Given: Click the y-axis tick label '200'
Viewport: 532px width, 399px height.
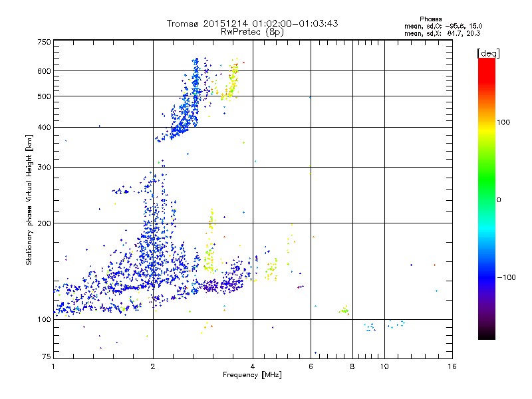Looking at the screenshot, I should point(44,223).
